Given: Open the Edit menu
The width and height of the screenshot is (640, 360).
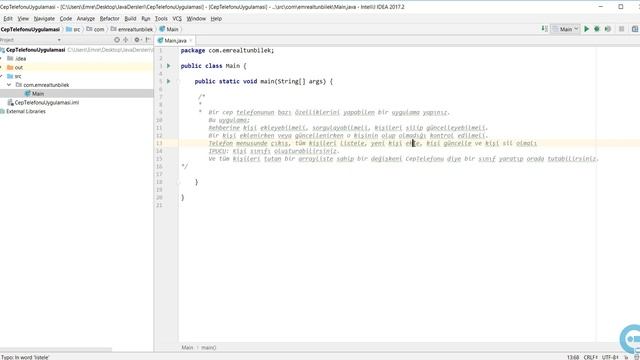Looking at the screenshot, I should click(x=8, y=19).
